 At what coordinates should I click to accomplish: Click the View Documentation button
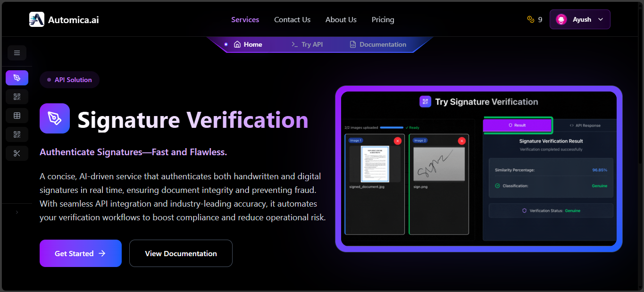[181, 253]
